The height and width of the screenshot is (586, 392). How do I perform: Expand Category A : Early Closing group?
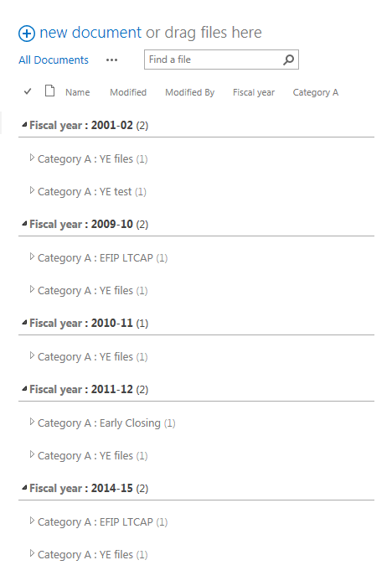tap(32, 423)
